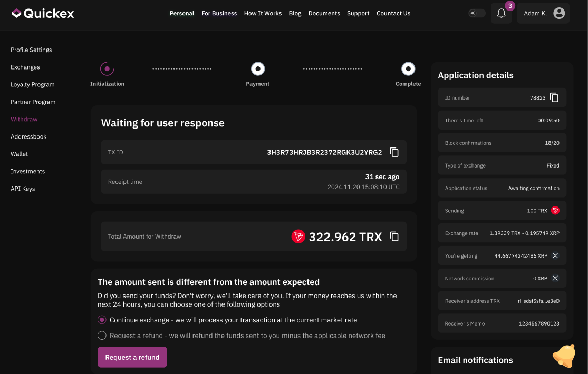Click the TRX icon beside 322.962 TRX
588x374 pixels.
point(298,237)
